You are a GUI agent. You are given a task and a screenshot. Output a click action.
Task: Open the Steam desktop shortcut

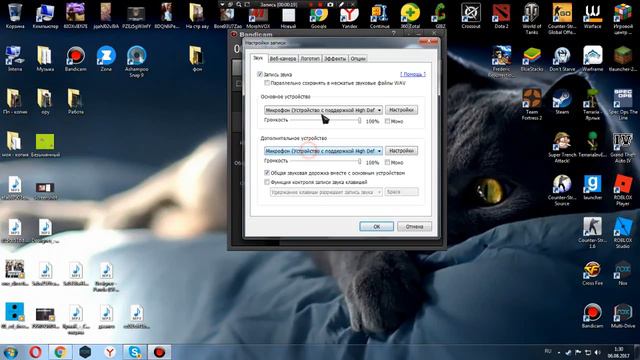pyautogui.click(x=562, y=102)
